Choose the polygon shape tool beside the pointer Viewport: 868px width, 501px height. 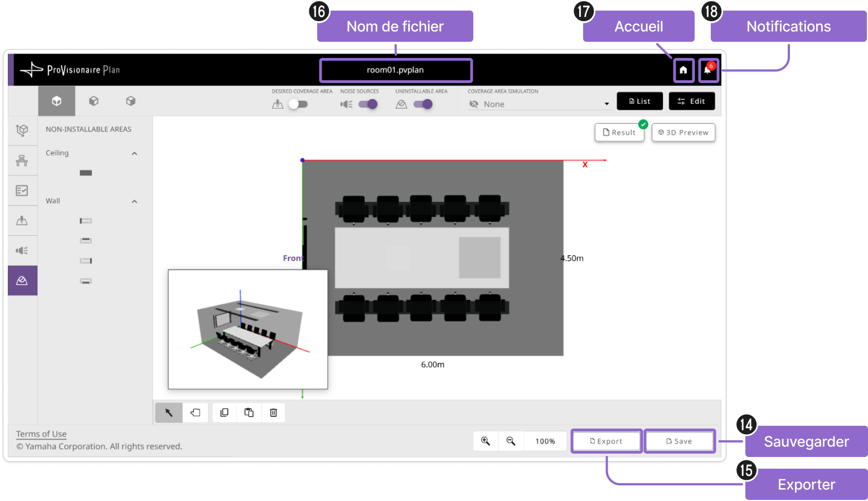(195, 413)
